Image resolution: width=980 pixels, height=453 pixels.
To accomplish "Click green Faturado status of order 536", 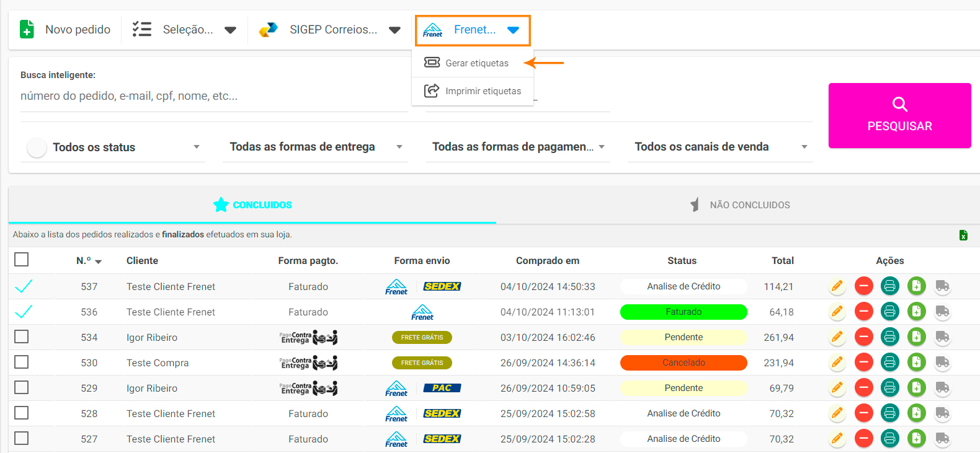I will click(x=684, y=312).
